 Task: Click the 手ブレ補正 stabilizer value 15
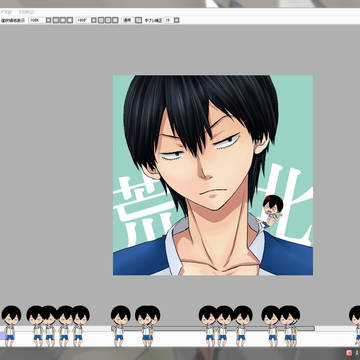(x=168, y=20)
